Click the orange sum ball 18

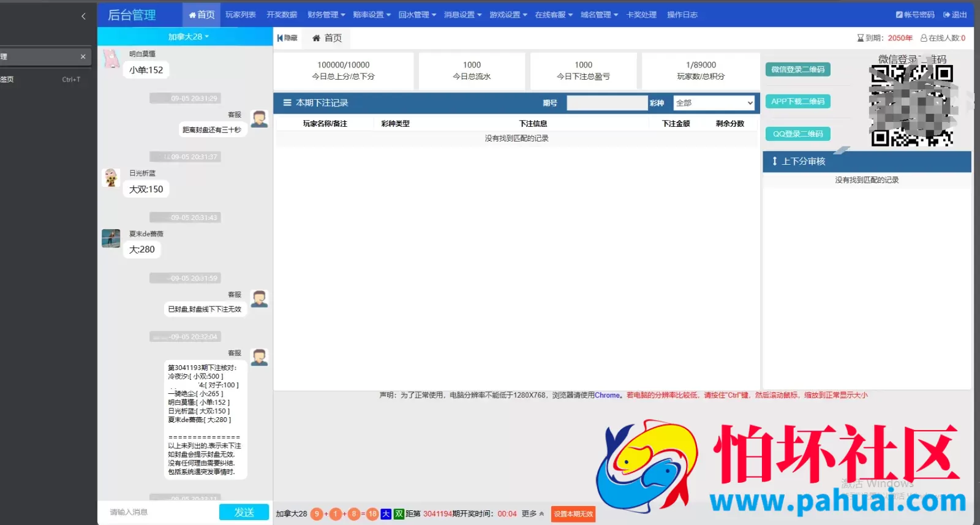(x=372, y=514)
